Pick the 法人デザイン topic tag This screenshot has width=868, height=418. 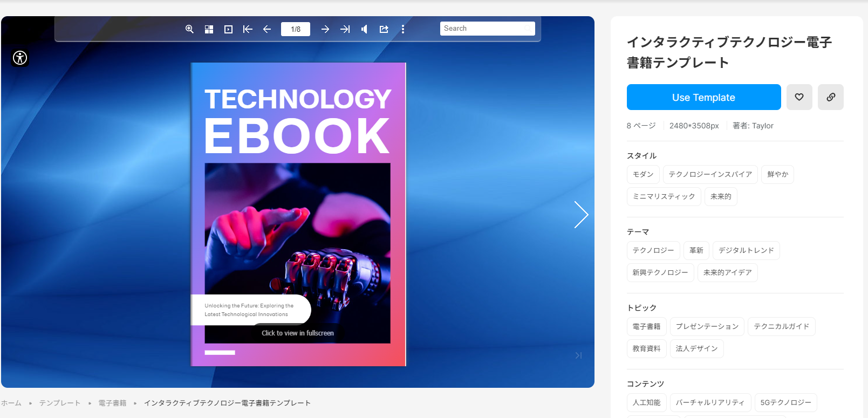pyautogui.click(x=697, y=348)
